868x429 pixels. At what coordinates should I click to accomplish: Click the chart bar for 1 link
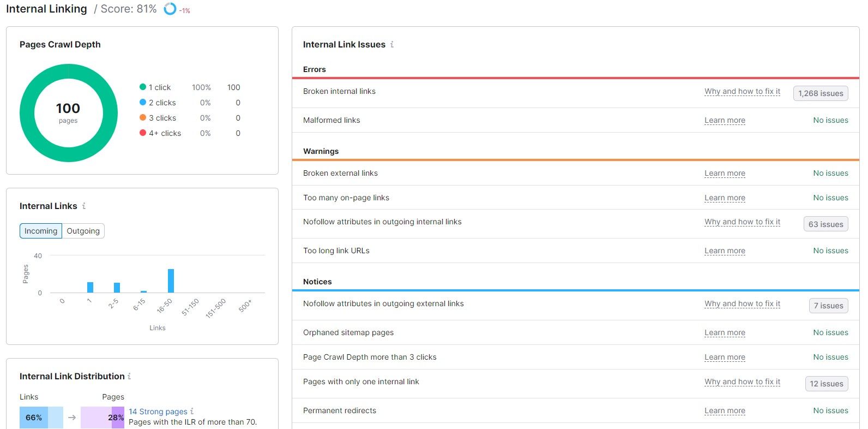point(90,287)
